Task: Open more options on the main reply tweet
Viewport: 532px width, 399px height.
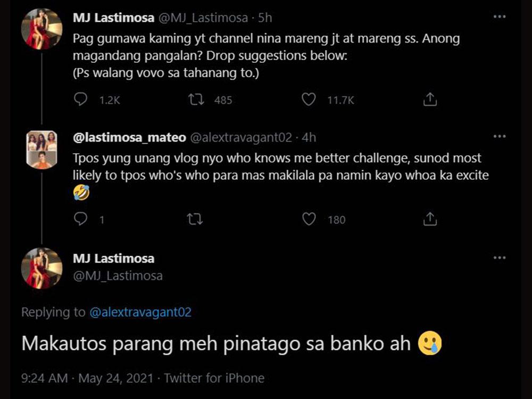Action: [x=499, y=257]
